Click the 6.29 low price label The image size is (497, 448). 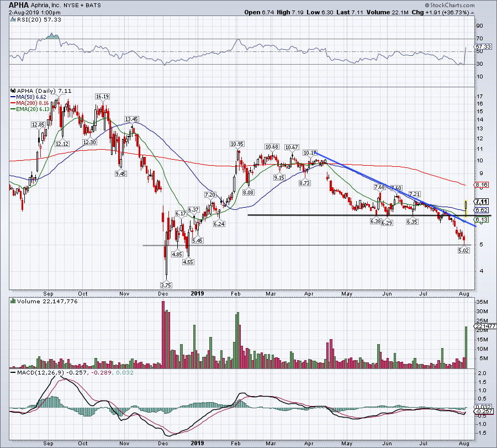(x=387, y=223)
